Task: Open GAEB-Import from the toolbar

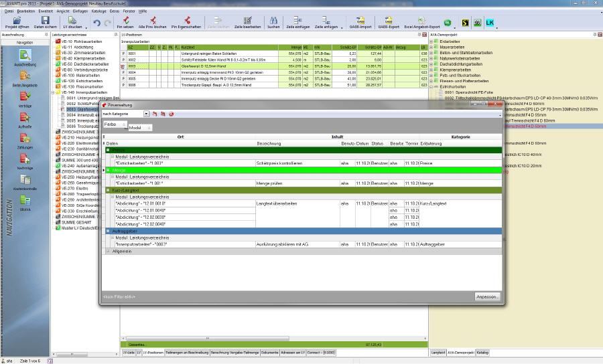Action: pos(360,21)
